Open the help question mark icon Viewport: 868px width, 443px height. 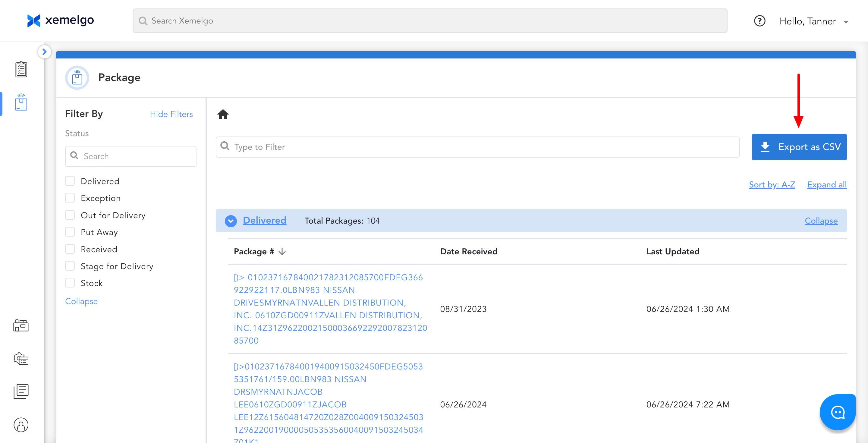pyautogui.click(x=759, y=21)
